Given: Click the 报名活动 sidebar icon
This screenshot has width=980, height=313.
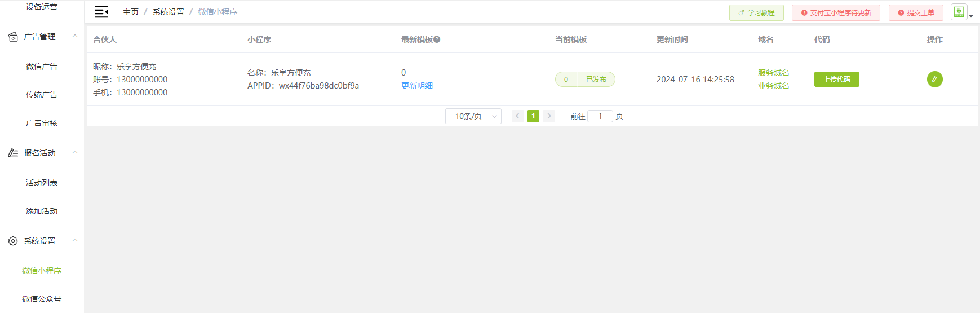Looking at the screenshot, I should 13,153.
